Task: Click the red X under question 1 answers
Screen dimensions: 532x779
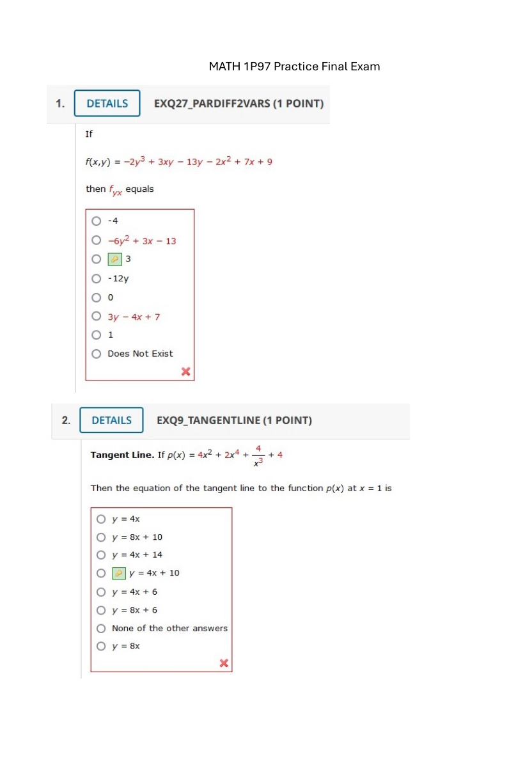Action: pos(185,371)
